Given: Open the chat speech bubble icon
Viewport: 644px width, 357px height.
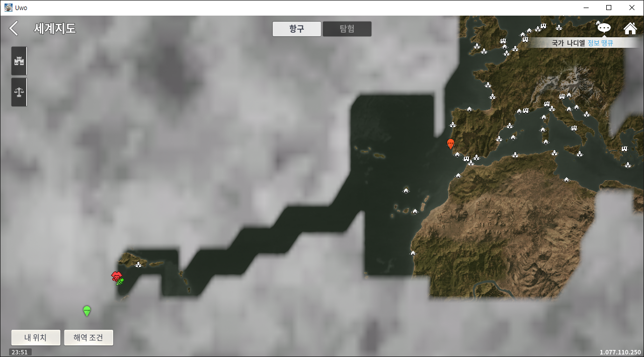Looking at the screenshot, I should click(604, 28).
